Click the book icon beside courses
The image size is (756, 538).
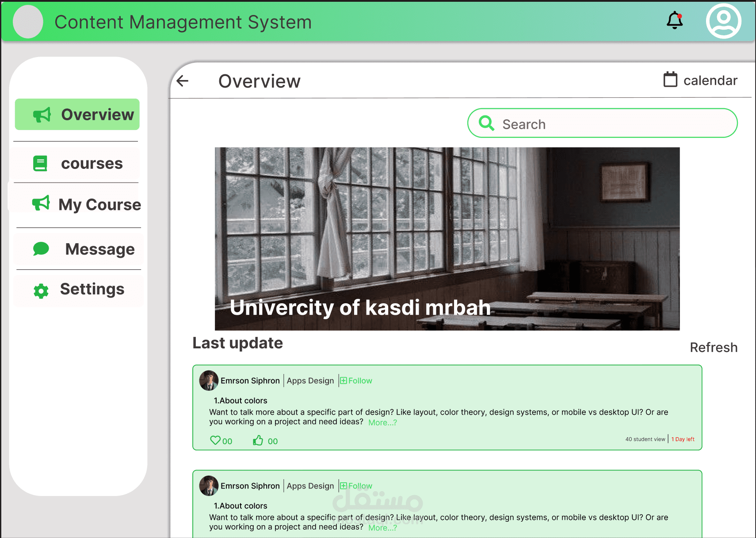pyautogui.click(x=40, y=163)
